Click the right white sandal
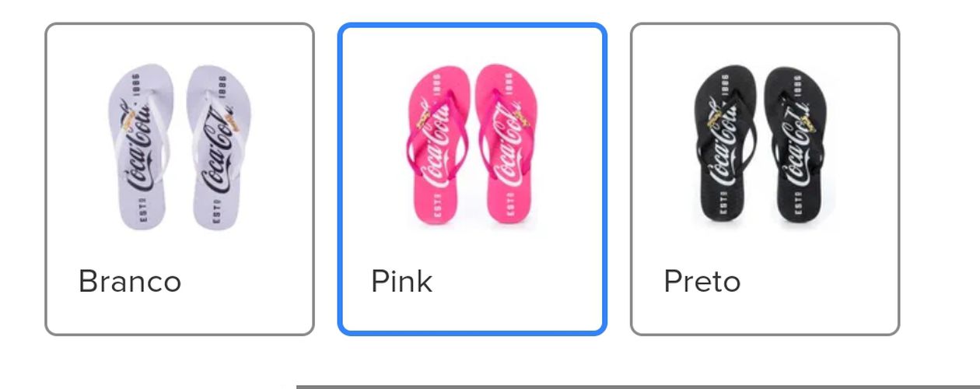This screenshot has height=389, width=980. click(219, 147)
